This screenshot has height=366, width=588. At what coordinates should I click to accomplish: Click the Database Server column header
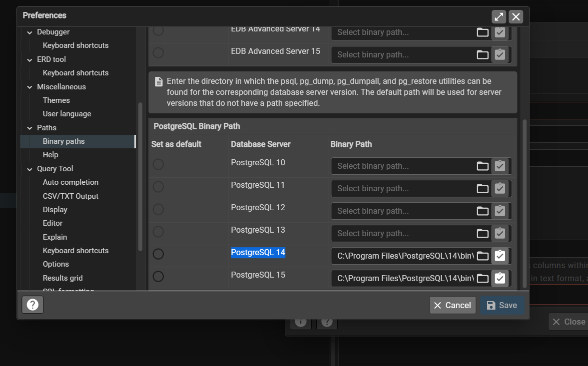(x=261, y=144)
